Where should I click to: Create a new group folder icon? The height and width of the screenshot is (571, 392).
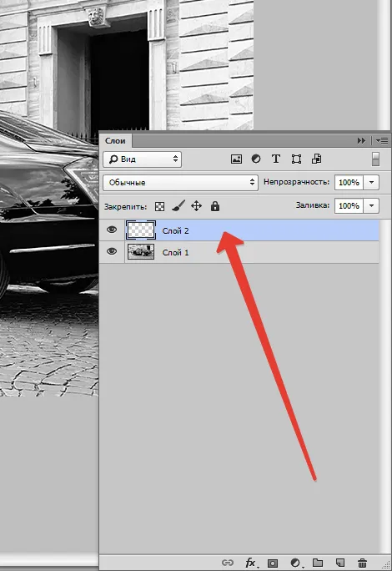(x=318, y=563)
